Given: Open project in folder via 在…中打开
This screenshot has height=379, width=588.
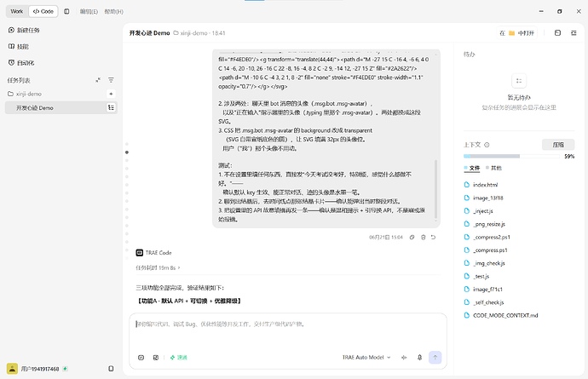Looking at the screenshot, I should click(516, 33).
